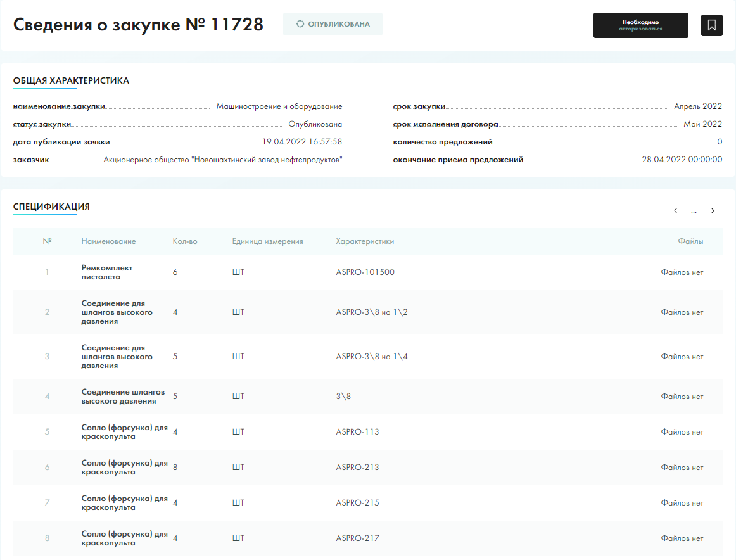736x560 pixels.
Task: Click the value 'Машиностроение и оборудование'
Action: click(279, 106)
